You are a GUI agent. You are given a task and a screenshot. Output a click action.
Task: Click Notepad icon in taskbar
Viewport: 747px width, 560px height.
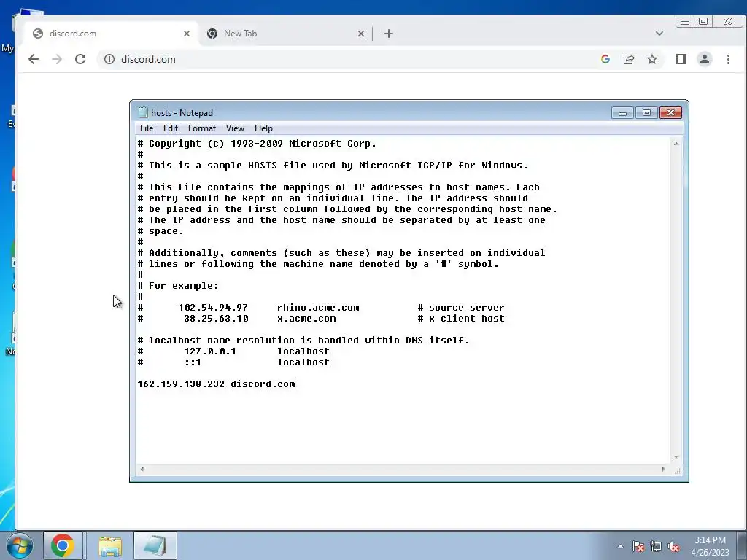pyautogui.click(x=155, y=545)
